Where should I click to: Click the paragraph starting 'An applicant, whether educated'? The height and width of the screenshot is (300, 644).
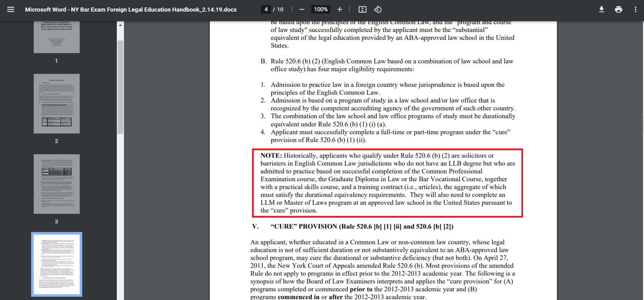point(382,269)
